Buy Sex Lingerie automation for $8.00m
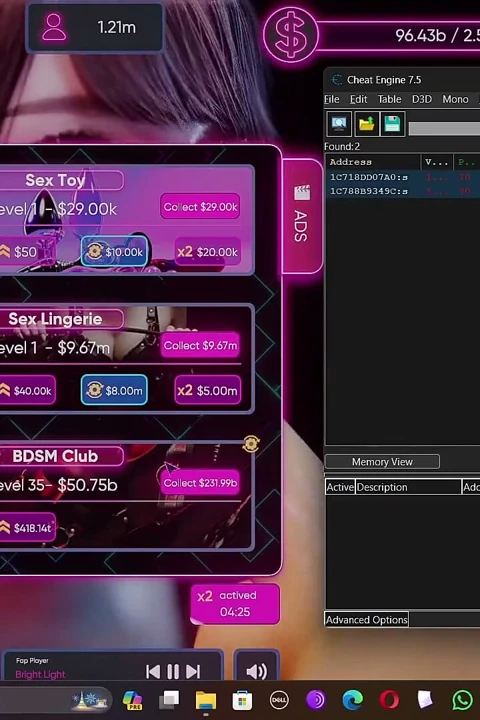This screenshot has height=720, width=480. [x=114, y=390]
